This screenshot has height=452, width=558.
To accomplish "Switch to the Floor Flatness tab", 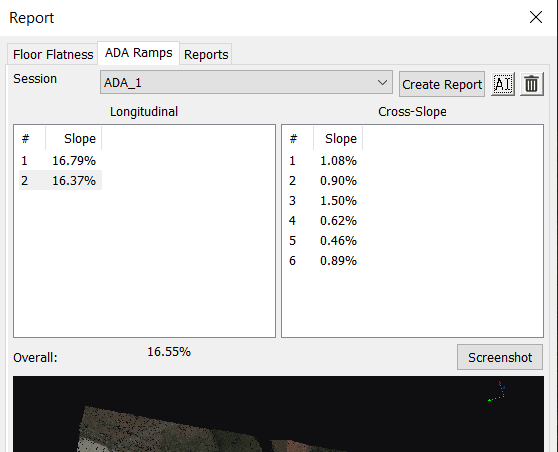I will (53, 54).
